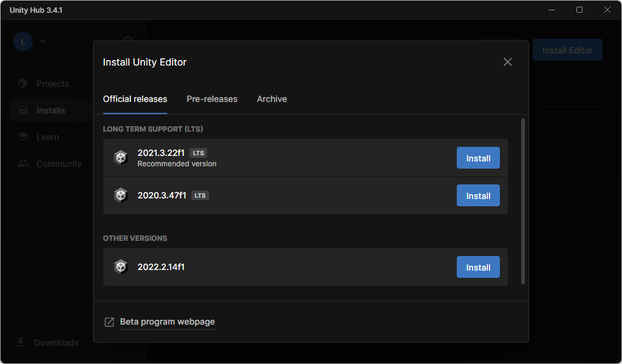Minimize the Unity Hub window
Image resolution: width=622 pixels, height=364 pixels.
click(552, 10)
